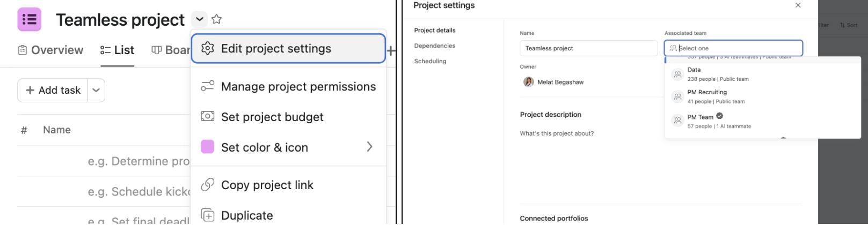
Task: Click the plus icon to add a tab
Action: click(x=391, y=51)
